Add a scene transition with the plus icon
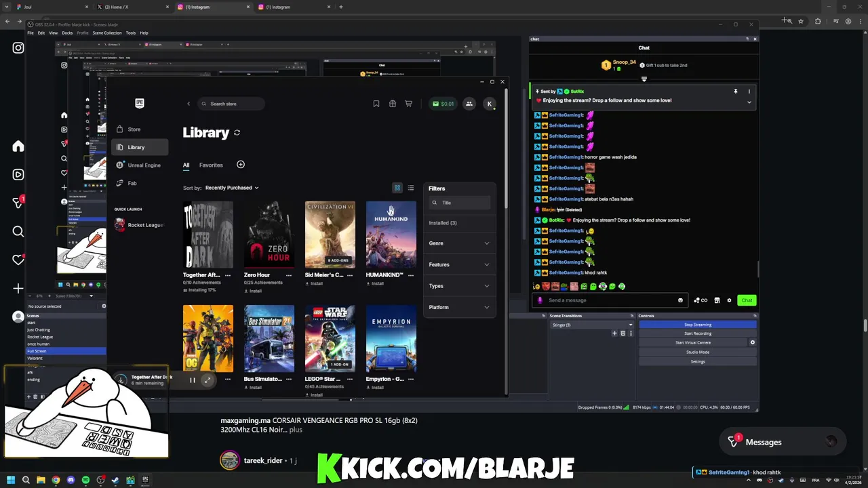 coord(614,333)
